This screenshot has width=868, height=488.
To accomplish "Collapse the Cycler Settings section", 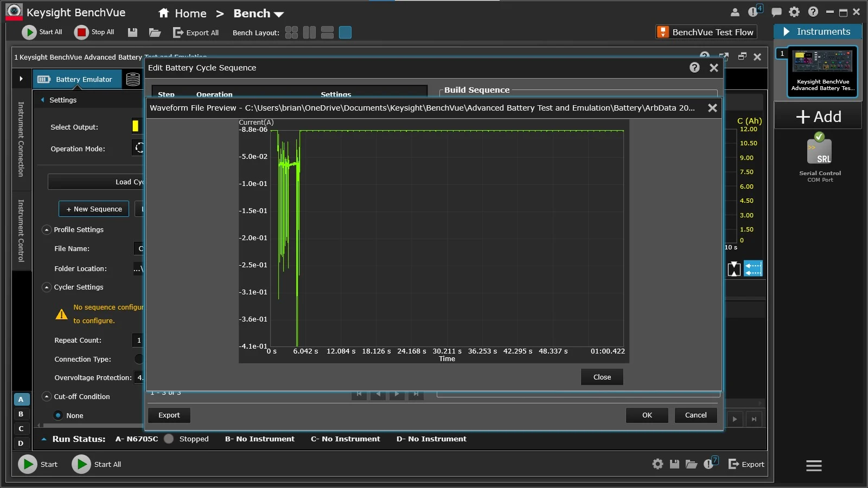I will click(x=47, y=287).
